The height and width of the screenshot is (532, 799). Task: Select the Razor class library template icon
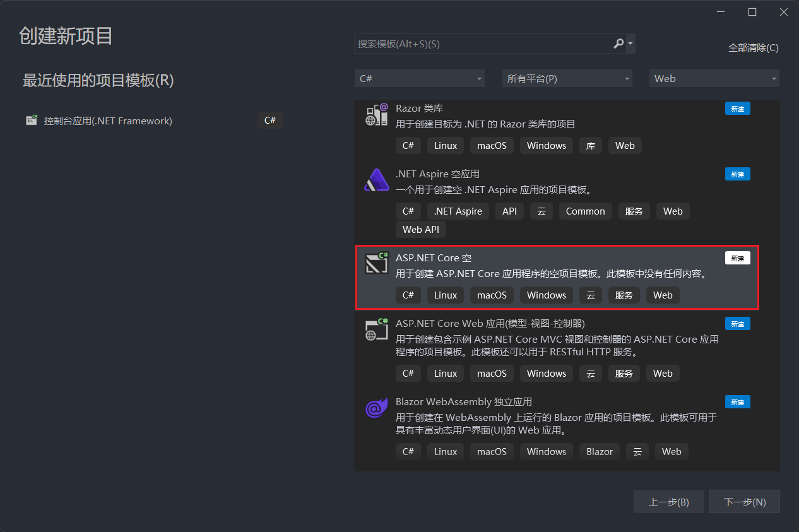coord(377,115)
